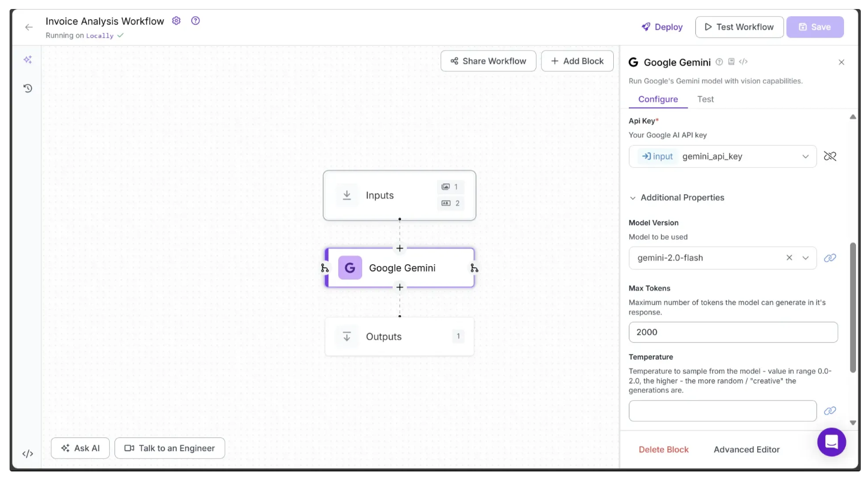This screenshot has width=868, height=478.
Task: Click the 'Model Version' label
Action: pos(653,223)
